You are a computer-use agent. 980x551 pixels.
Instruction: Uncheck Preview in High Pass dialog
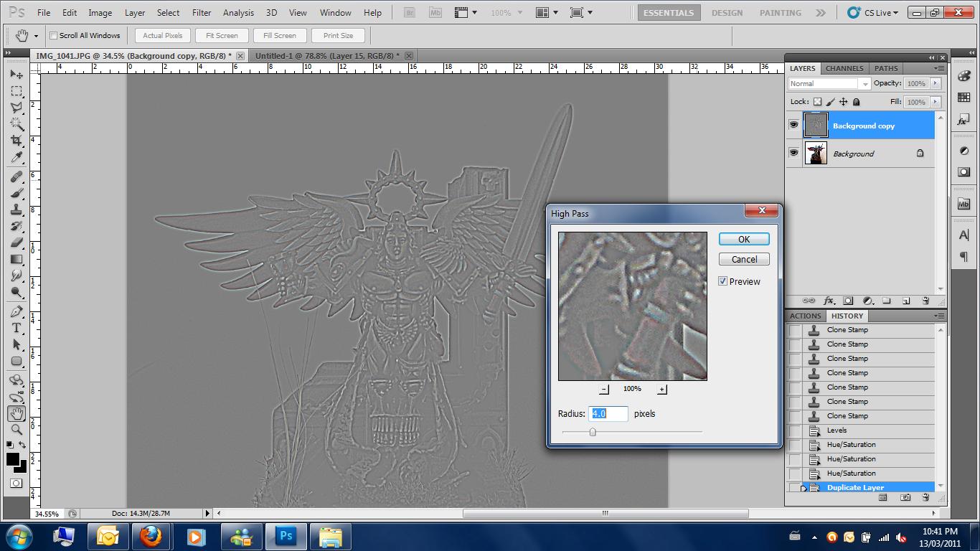[x=723, y=281]
